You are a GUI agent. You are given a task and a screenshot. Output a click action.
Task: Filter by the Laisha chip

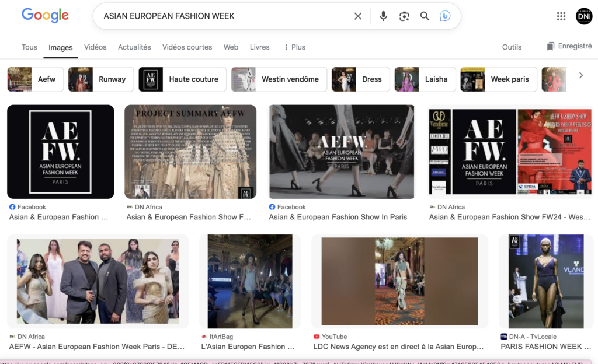point(425,79)
